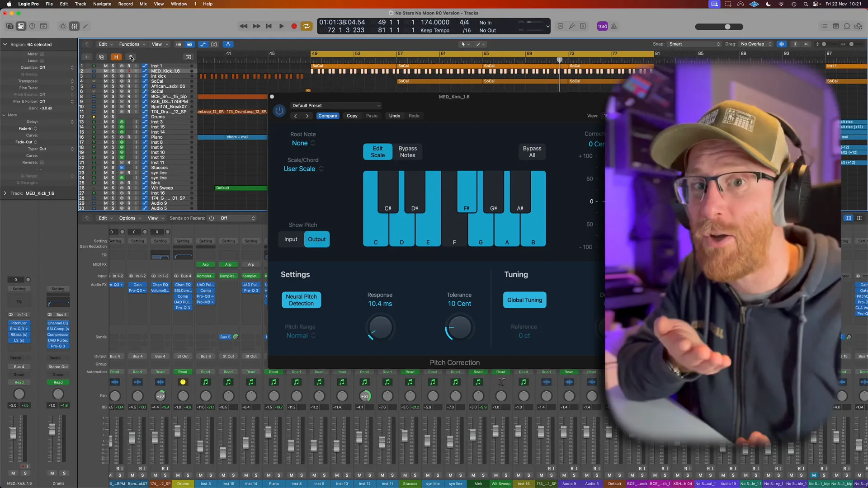Image resolution: width=868 pixels, height=488 pixels.
Task: Open the List Editors icon
Action: coord(824,26)
